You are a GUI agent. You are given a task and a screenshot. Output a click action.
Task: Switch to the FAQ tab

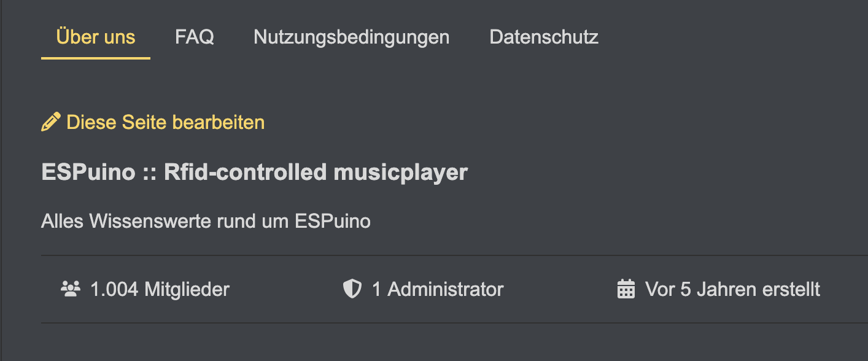click(x=195, y=37)
